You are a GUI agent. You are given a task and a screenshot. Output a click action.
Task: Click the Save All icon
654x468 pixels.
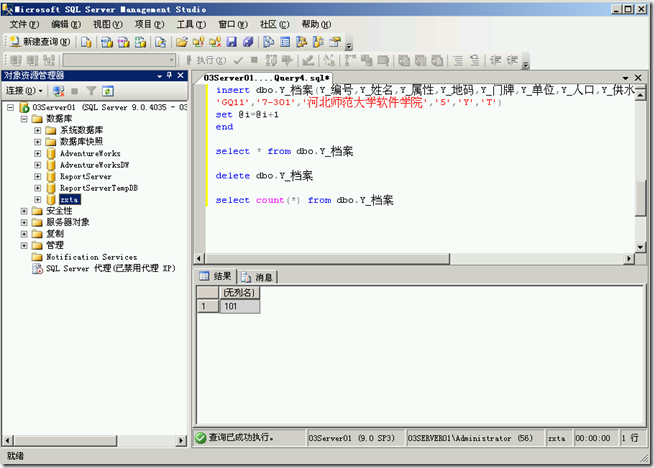[x=248, y=42]
